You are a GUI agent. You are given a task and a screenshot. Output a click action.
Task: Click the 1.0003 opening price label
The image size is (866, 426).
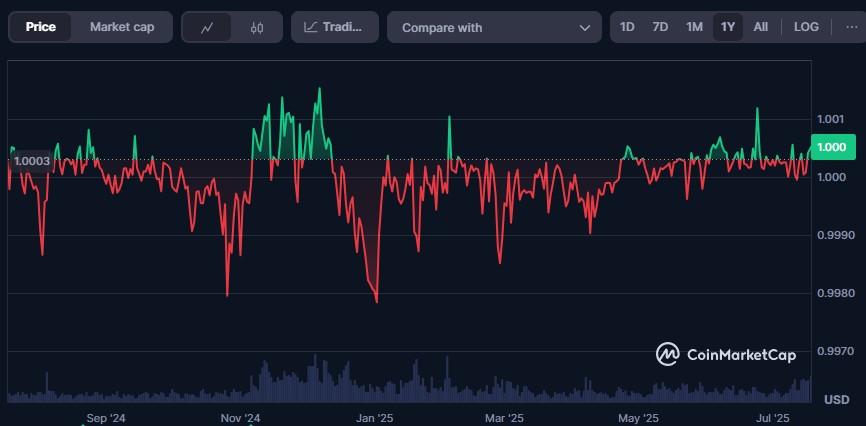tap(31, 160)
